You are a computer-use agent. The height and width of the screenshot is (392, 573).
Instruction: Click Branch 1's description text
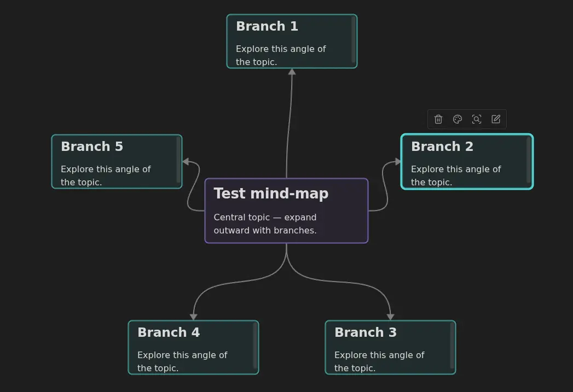[x=281, y=55]
